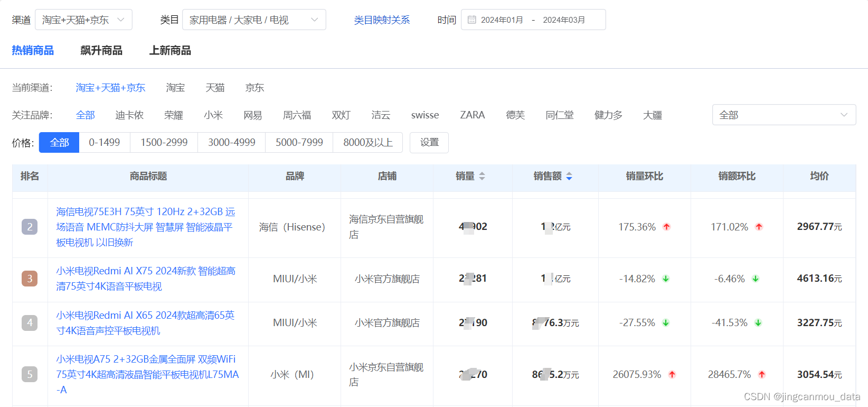Screen dimensions: 868x407
Task: Filter by brand swisse
Action: [425, 115]
